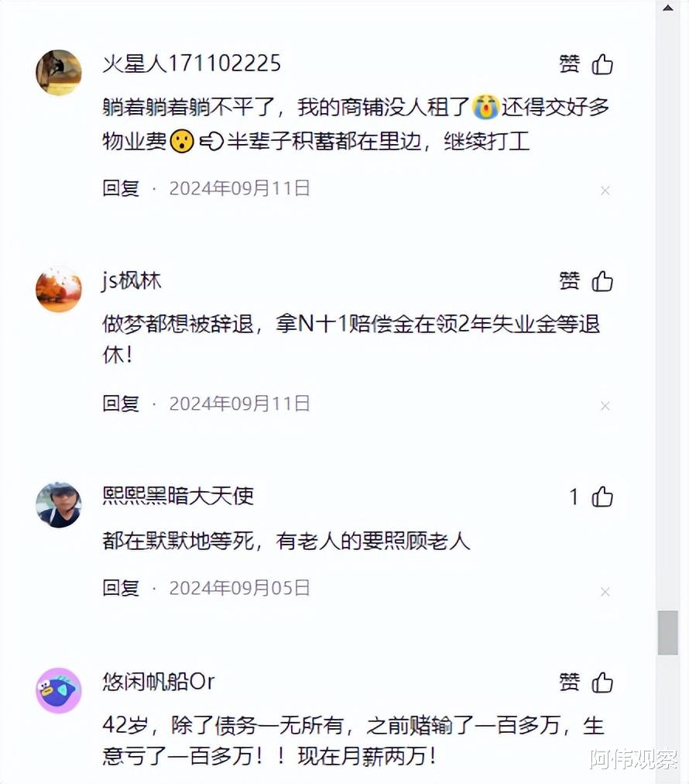
Task: Open username 火星人171102225 profile link
Action: tap(191, 64)
